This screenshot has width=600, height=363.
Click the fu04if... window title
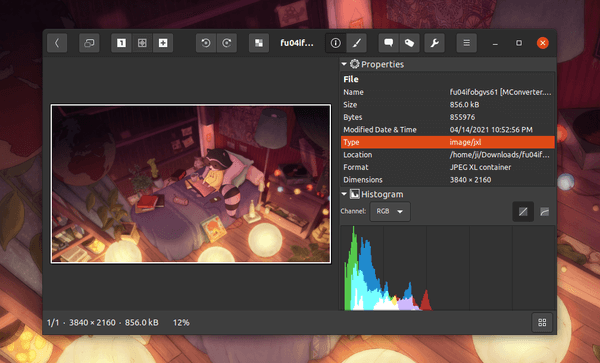297,43
